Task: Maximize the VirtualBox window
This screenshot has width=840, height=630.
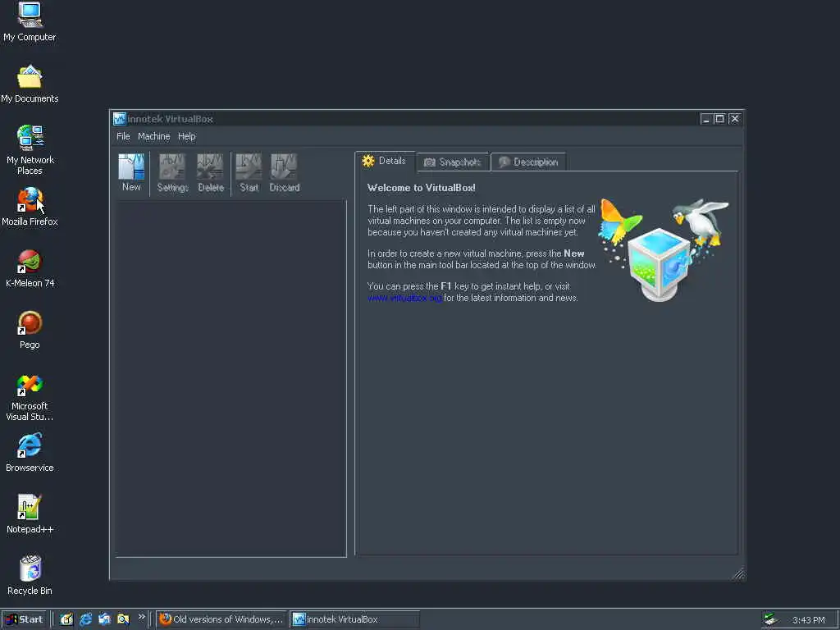Action: (x=719, y=119)
